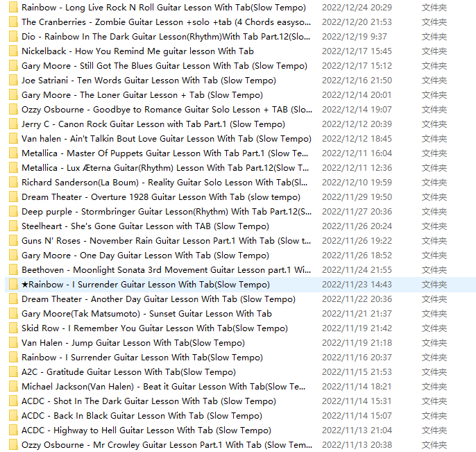
Task: Select 'ACDC - Back In Black' folder name
Action: tap(142, 415)
